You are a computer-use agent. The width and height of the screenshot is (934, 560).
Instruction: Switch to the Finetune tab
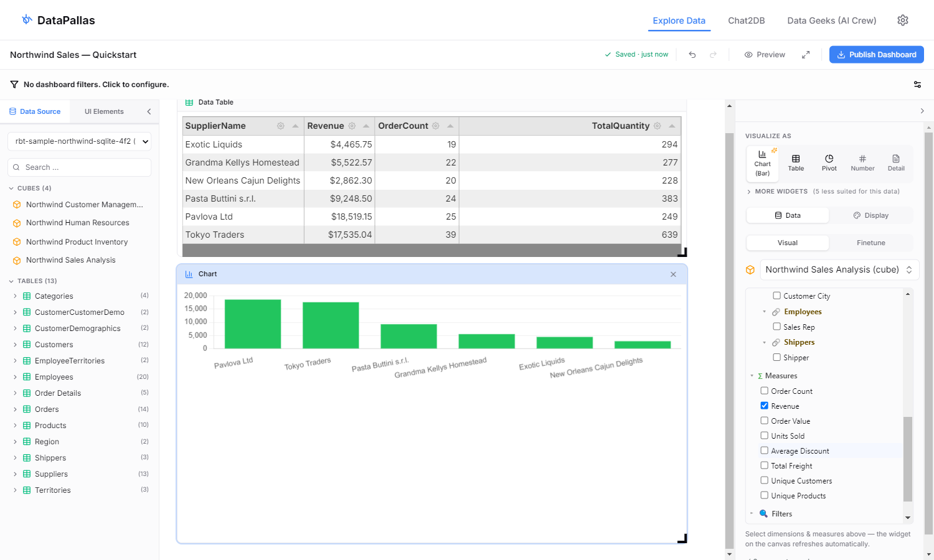[x=870, y=243]
